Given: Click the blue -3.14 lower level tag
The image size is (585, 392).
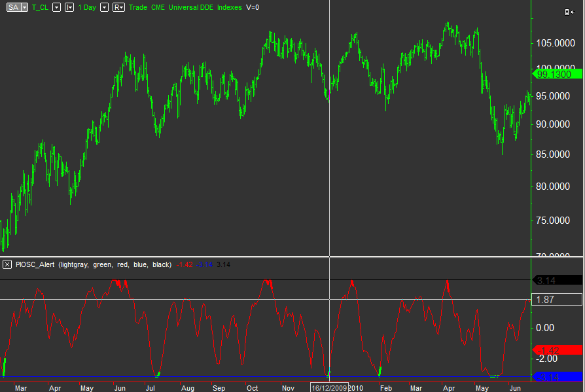Looking at the screenshot, I should coord(558,376).
